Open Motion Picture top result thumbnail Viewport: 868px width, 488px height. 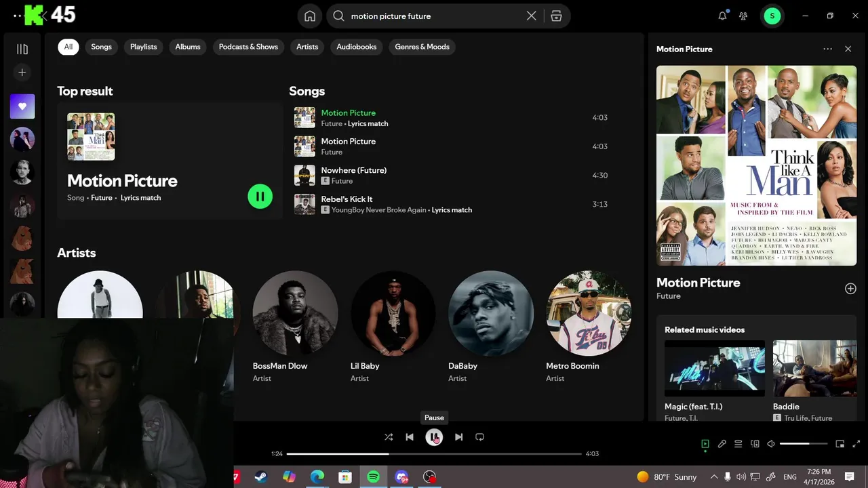tap(91, 137)
